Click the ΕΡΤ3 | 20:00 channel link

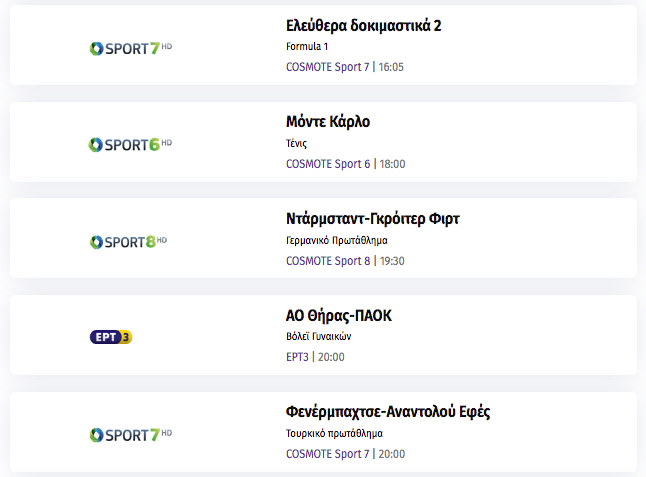(x=315, y=357)
